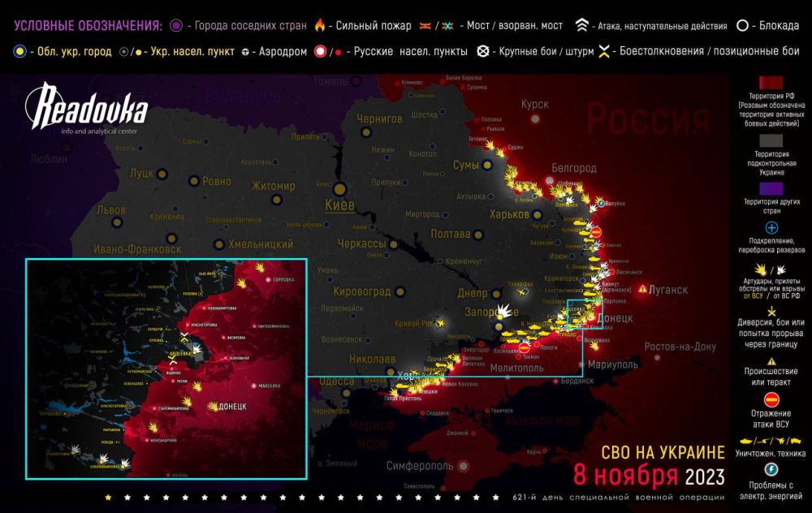The image size is (812, 513).
Task: Click the warning triangle next to Луганск
Action: point(643,289)
